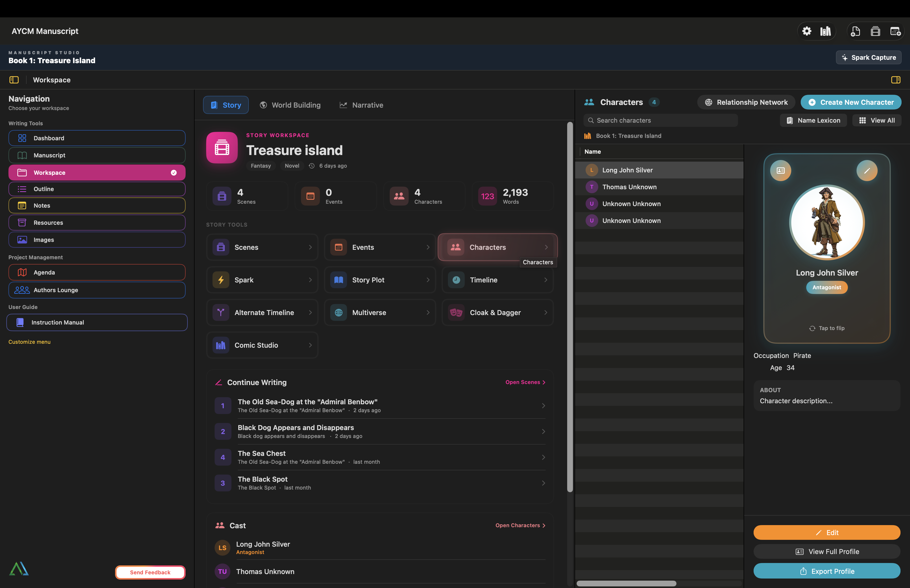Click the Scenes stat card icon
This screenshot has width=910, height=588.
click(x=222, y=196)
